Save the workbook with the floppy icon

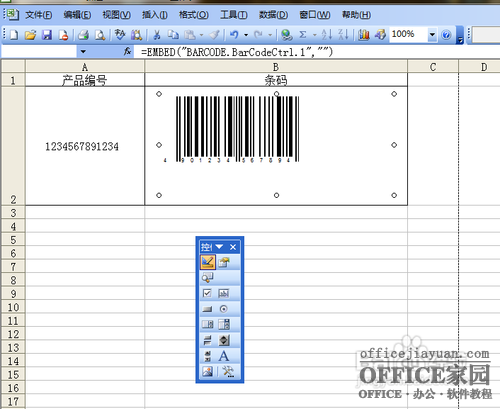tap(47, 35)
